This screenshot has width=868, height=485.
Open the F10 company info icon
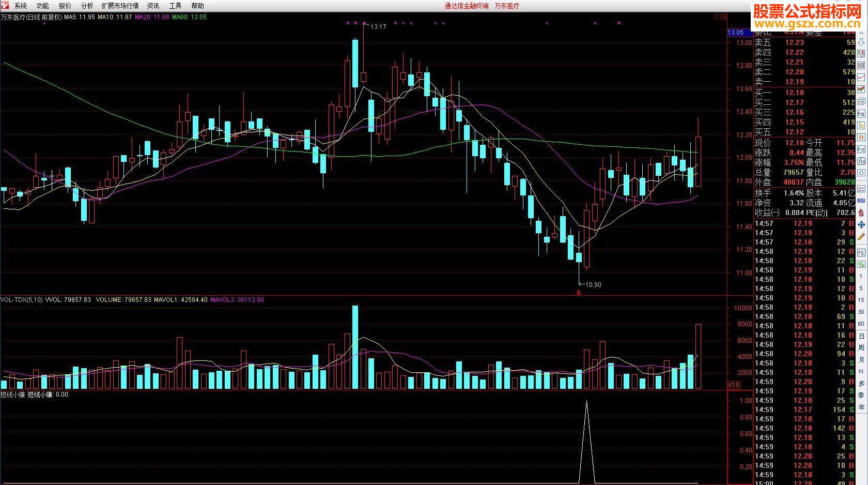pyautogui.click(x=861, y=113)
